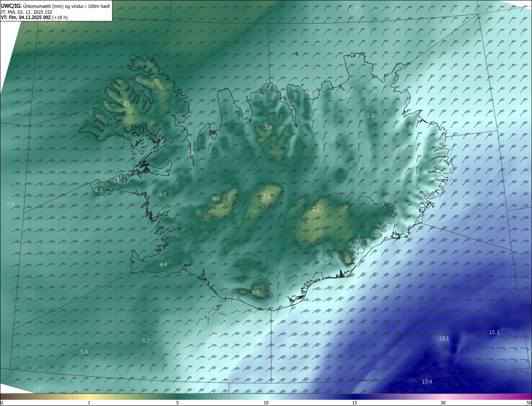Click the initial time line IT: Mið. 03. 12. 2025 15Z
Viewport: 532px width, 406px height.
point(27,12)
